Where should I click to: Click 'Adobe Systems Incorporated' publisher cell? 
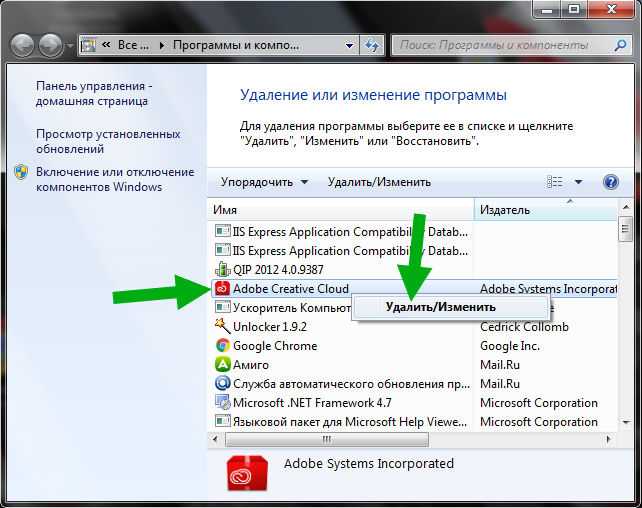point(548,289)
